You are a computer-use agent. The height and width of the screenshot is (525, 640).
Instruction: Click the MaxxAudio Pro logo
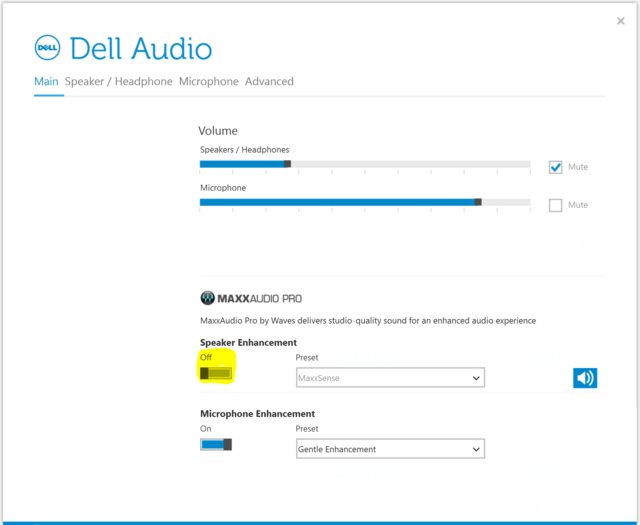[251, 298]
